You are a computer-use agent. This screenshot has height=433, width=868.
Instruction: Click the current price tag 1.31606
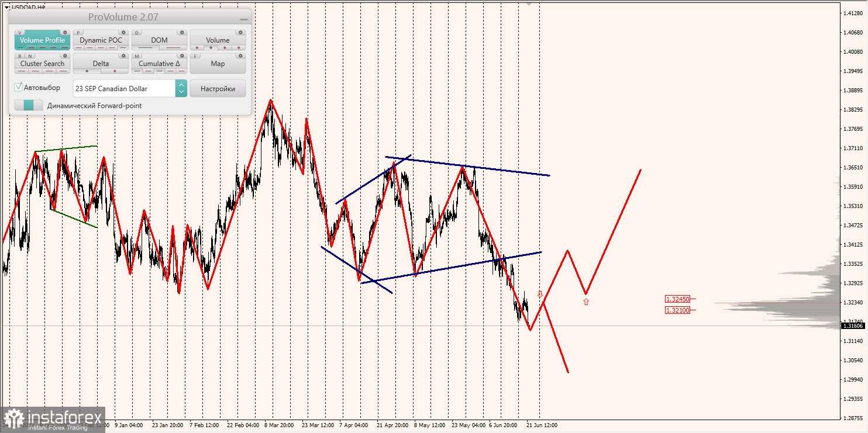(852, 325)
